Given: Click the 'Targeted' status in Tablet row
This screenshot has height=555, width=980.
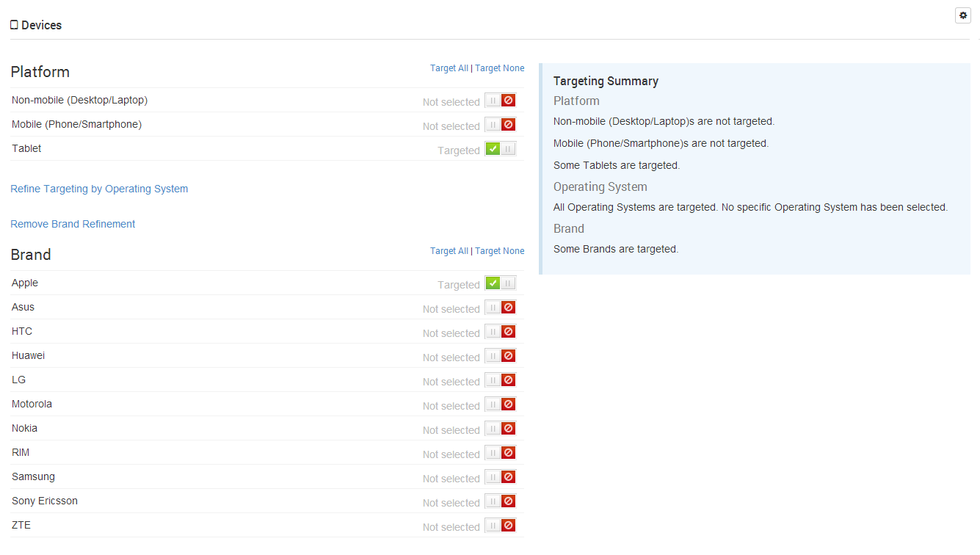Looking at the screenshot, I should pyautogui.click(x=459, y=150).
